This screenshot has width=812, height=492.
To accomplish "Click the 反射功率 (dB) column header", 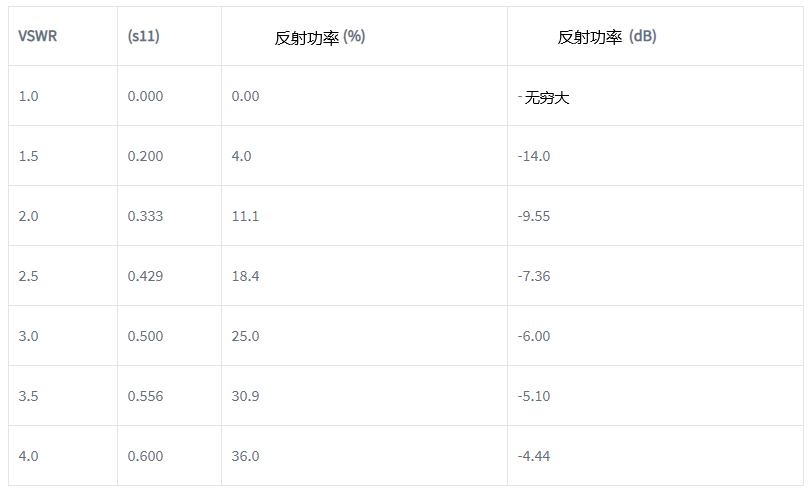I will (x=607, y=37).
